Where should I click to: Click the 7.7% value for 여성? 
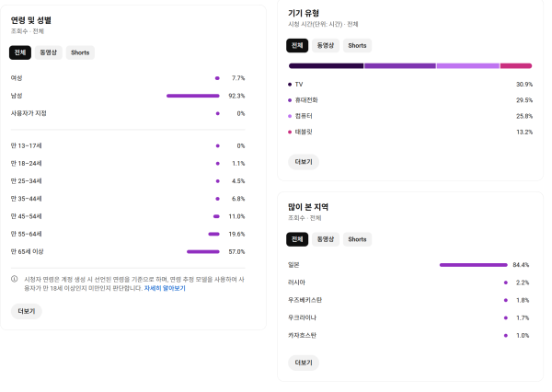pyautogui.click(x=238, y=78)
